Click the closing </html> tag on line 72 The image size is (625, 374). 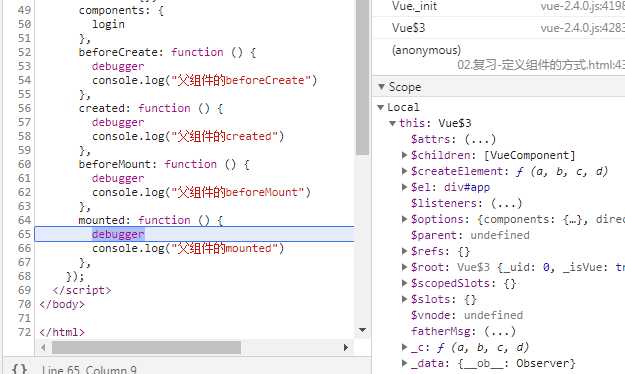[62, 332]
